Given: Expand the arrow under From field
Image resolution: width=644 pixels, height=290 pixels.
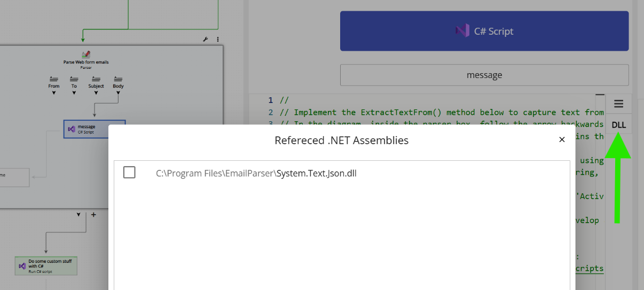Looking at the screenshot, I should tap(54, 93).
